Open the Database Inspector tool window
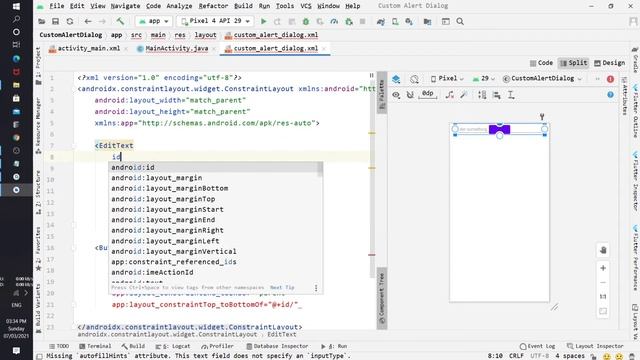This screenshot has height=360, width=640. coord(277,346)
